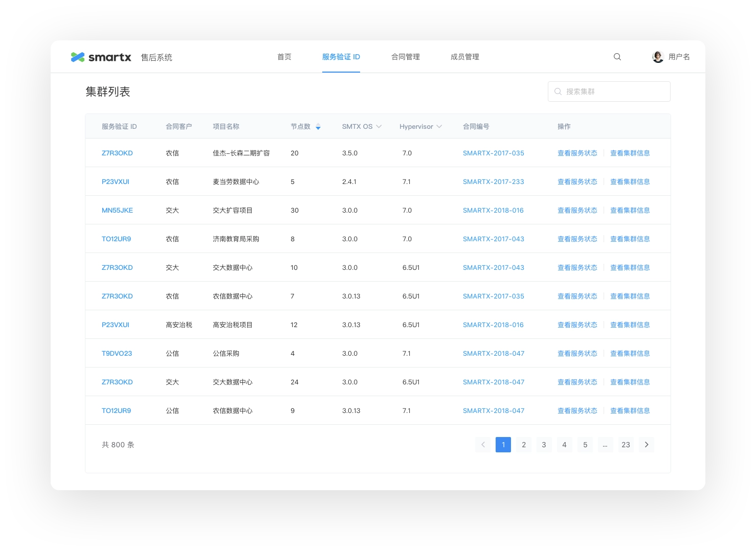Open the Hypervisor column filter dropdown

(439, 127)
